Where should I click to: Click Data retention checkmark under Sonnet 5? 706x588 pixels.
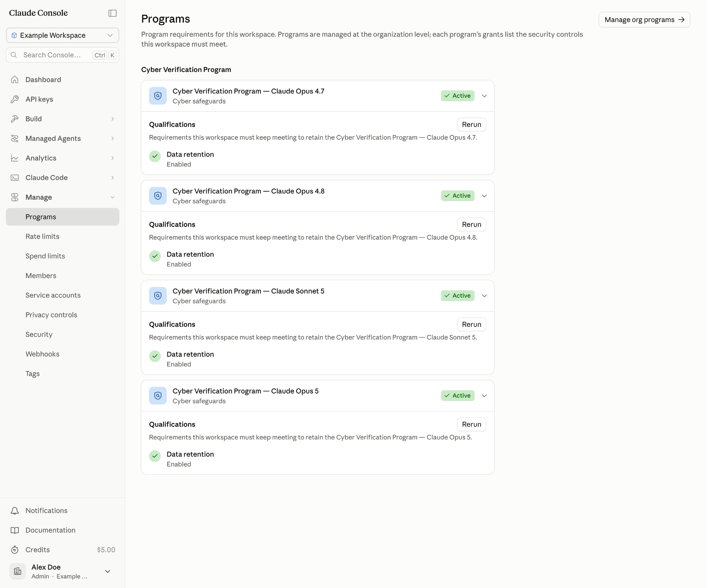(x=155, y=356)
